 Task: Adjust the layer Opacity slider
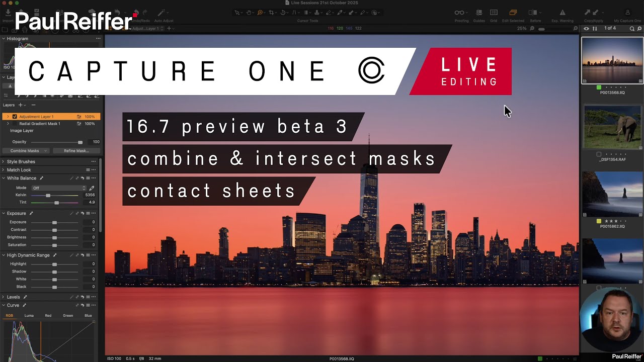pos(80,142)
